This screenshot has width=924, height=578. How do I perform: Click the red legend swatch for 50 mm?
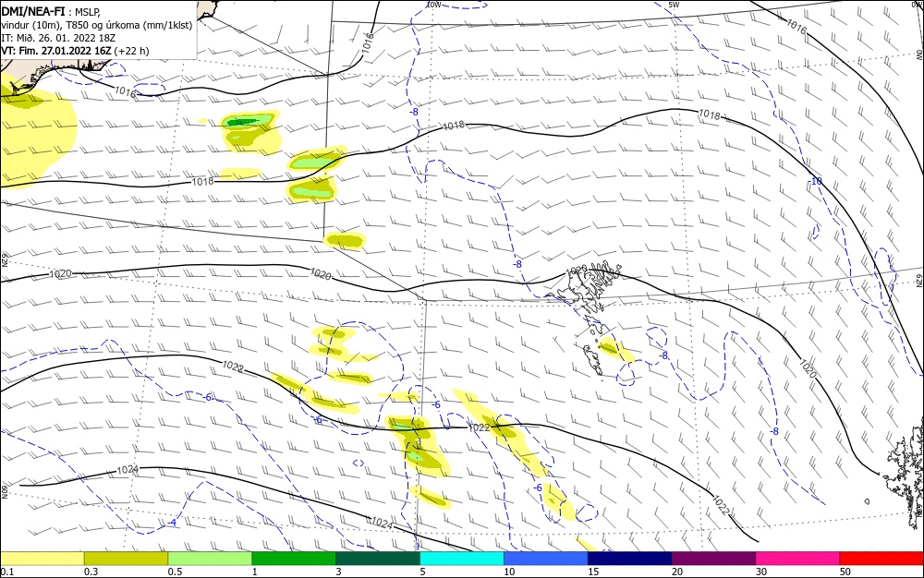coord(882,559)
